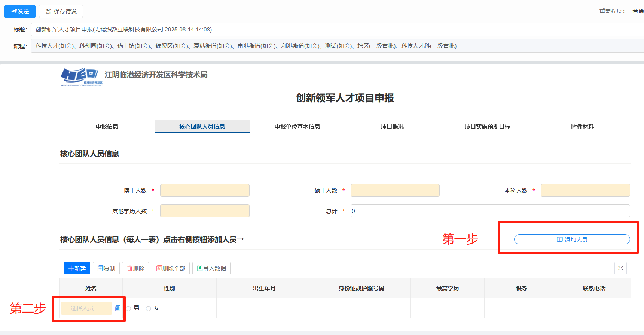Click the 复制 copy button
The image size is (644, 335).
[x=106, y=268]
